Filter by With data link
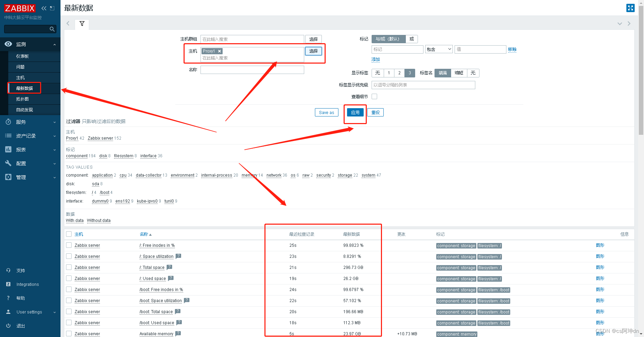Image resolution: width=644 pixels, height=337 pixels. tap(75, 221)
